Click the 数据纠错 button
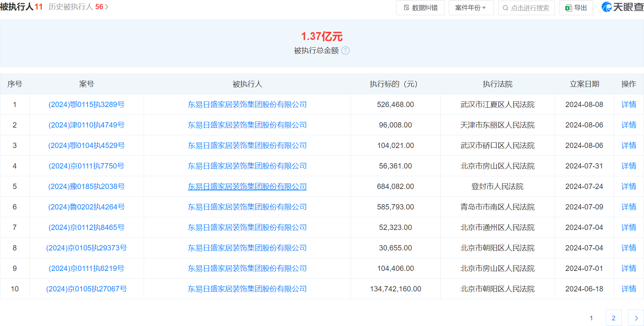 pos(420,8)
